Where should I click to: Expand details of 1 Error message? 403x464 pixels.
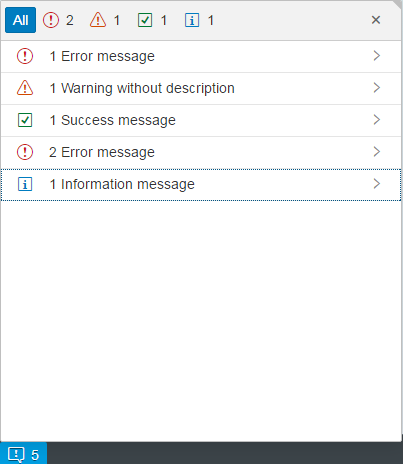pos(377,56)
